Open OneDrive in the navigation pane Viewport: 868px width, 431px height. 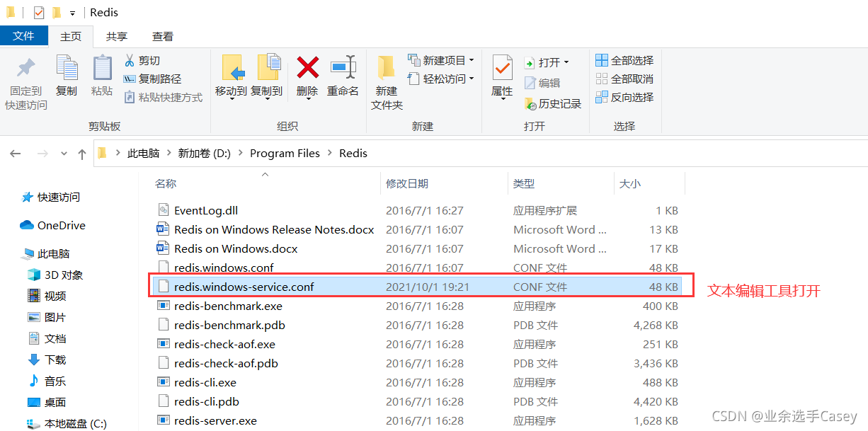click(52, 225)
